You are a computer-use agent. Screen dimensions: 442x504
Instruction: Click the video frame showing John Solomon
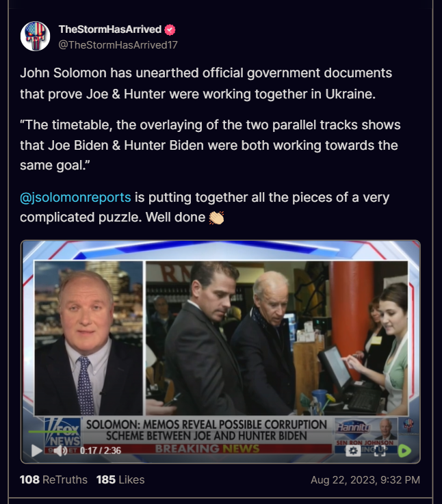coord(88,338)
